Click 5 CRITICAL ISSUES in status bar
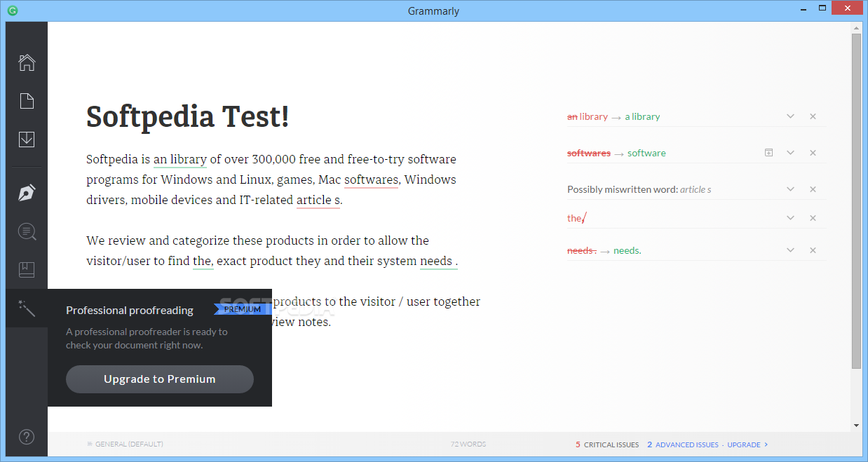The height and width of the screenshot is (462, 868). pyautogui.click(x=607, y=444)
